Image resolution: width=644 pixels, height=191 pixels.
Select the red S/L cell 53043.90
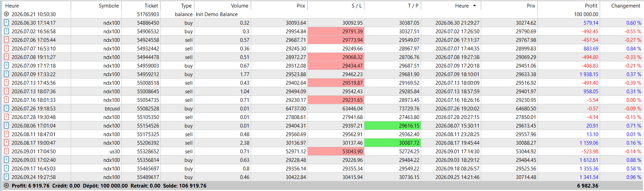pos(336,151)
